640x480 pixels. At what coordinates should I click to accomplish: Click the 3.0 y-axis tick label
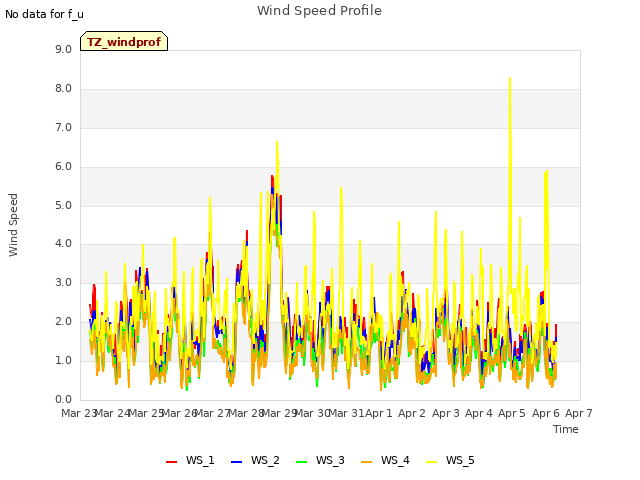63,283
